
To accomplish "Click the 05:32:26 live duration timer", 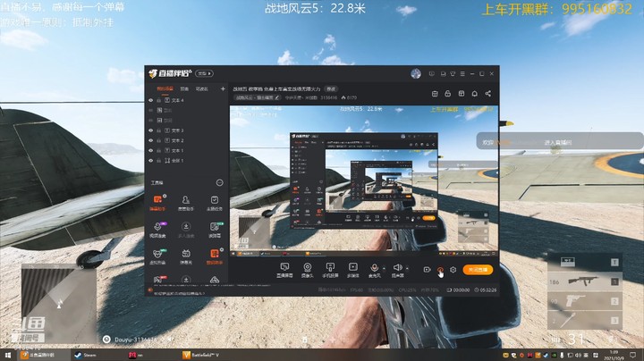I will click(x=485, y=290).
